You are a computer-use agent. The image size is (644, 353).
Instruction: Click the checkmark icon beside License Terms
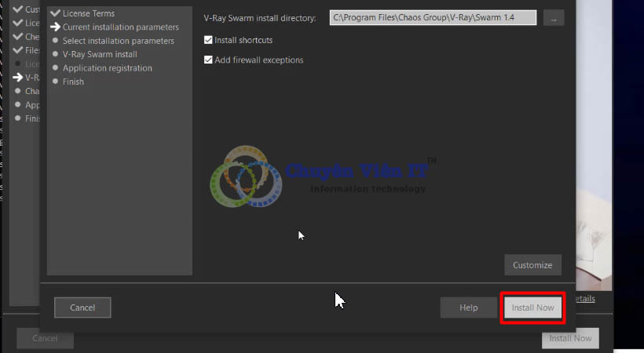55,13
